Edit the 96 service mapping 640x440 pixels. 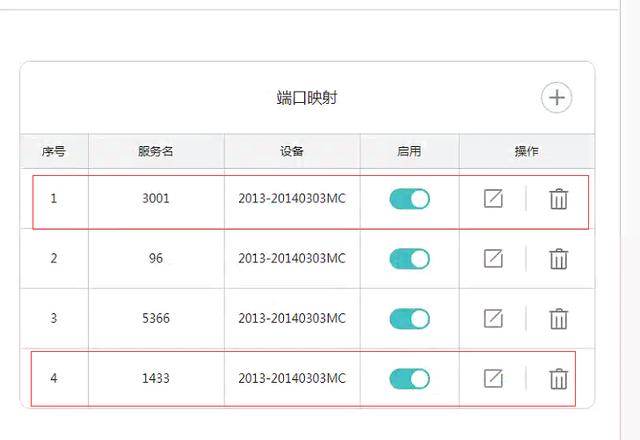click(493, 259)
